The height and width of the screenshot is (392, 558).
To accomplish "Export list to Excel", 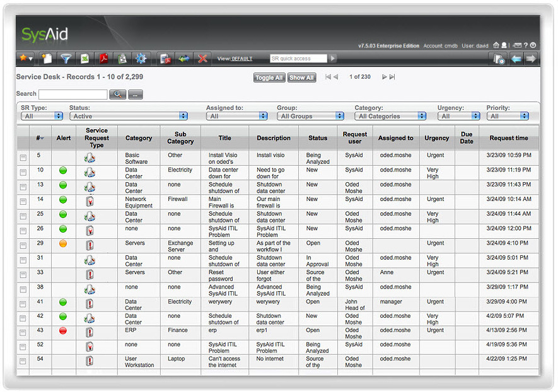I will pos(84,59).
